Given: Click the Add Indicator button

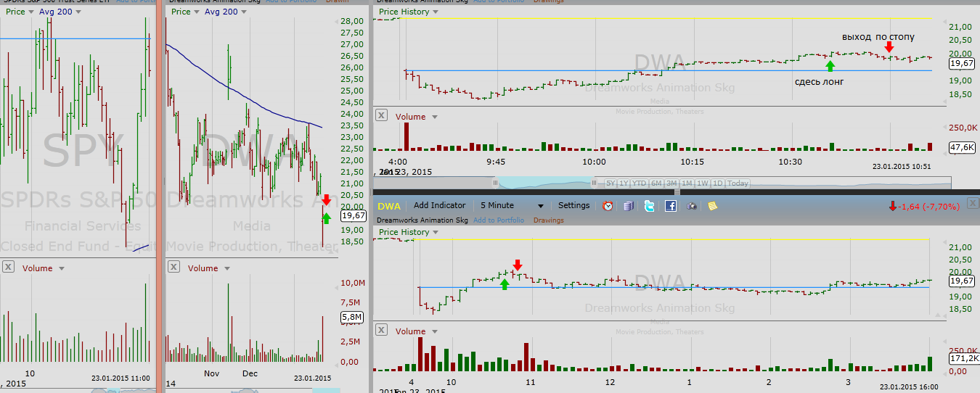Looking at the screenshot, I should point(439,205).
